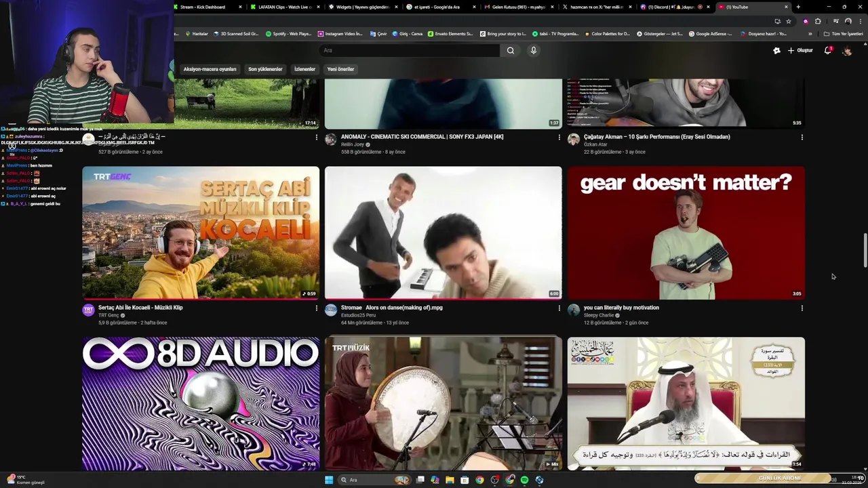The width and height of the screenshot is (868, 488).
Task: Click title you can literally buy motivation
Action: (x=621, y=308)
